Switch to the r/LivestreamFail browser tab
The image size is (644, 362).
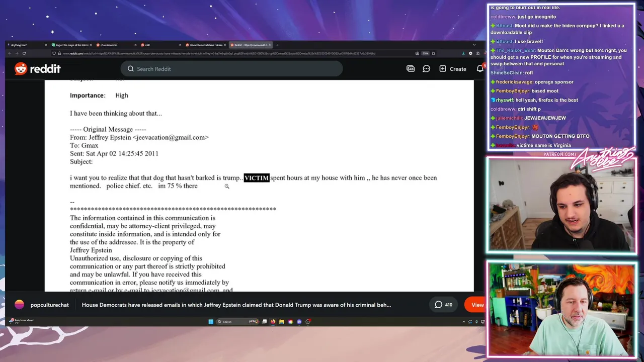coord(117,45)
